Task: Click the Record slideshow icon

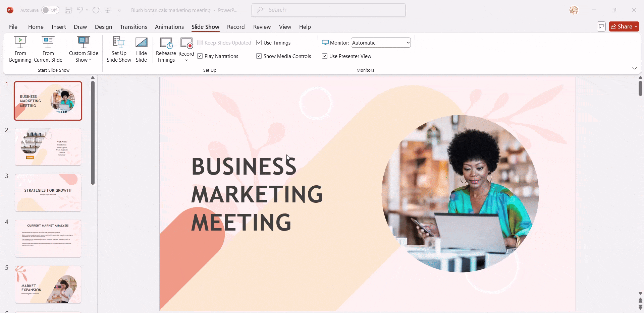Action: (x=186, y=44)
